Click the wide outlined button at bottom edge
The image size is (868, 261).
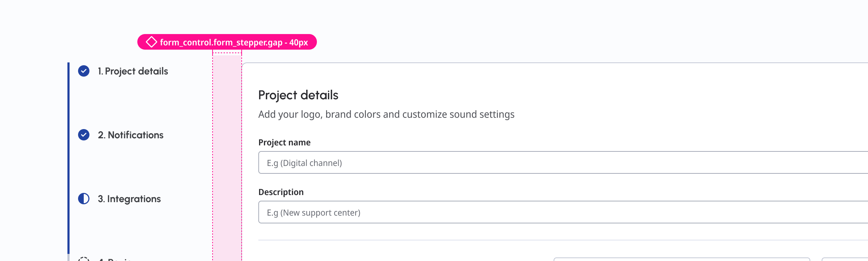coord(681,260)
